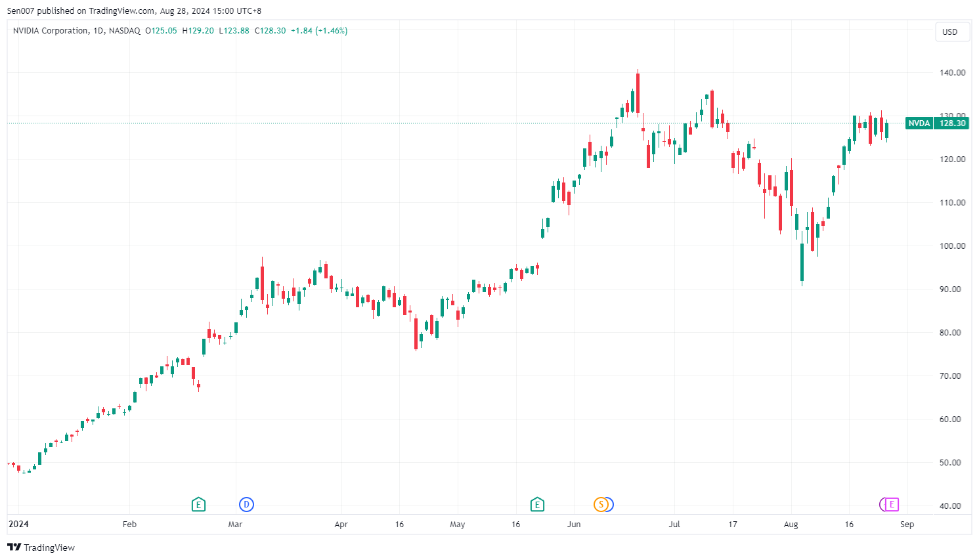Viewport: 979px width, 560px height.
Task: Click the 100.00 price axis label
Action: click(952, 246)
